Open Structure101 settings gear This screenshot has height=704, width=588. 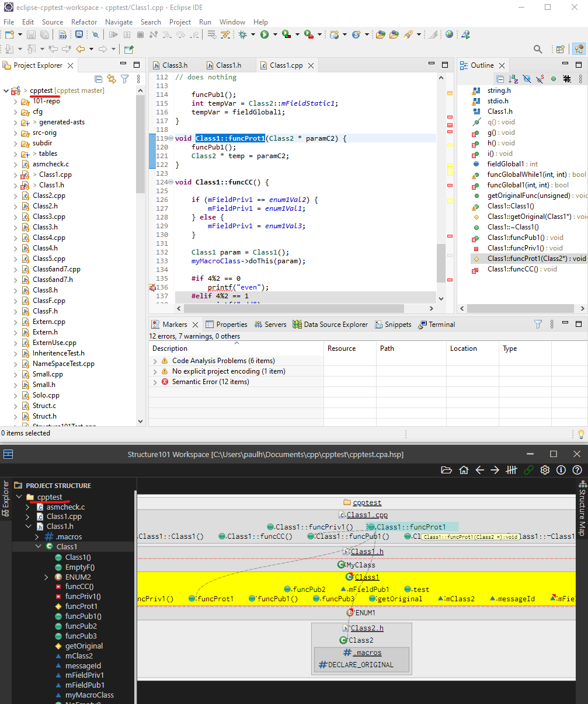[545, 470]
